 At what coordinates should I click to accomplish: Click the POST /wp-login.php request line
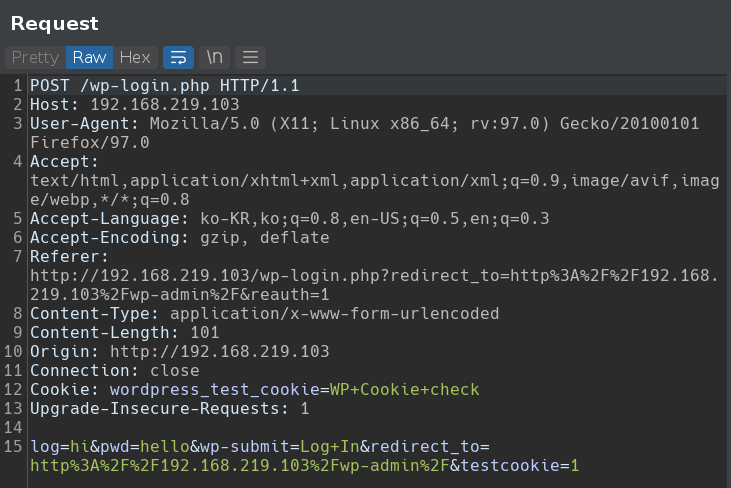[x=165, y=86]
